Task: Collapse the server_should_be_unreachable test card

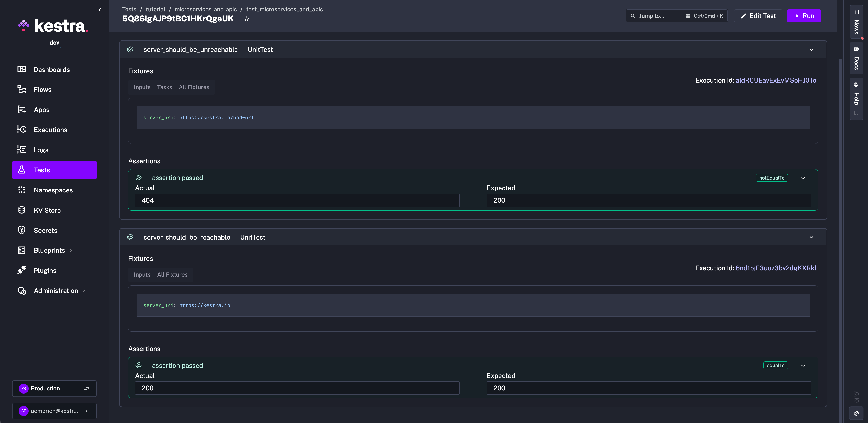Action: (x=811, y=50)
